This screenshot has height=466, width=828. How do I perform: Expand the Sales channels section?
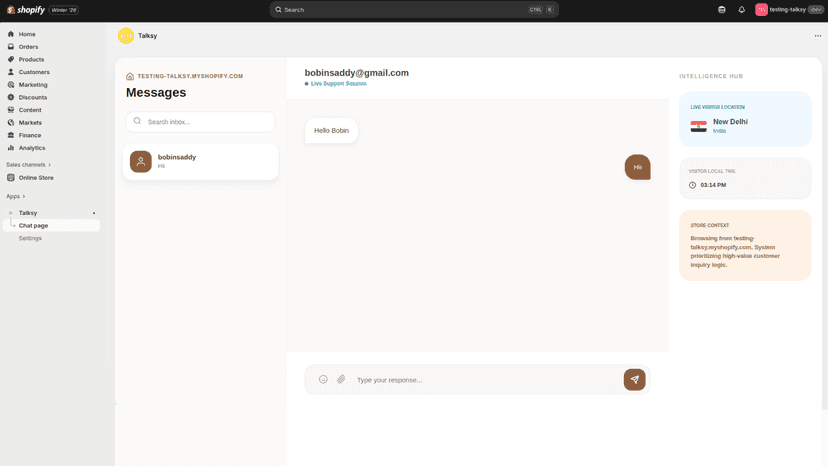tap(29, 165)
